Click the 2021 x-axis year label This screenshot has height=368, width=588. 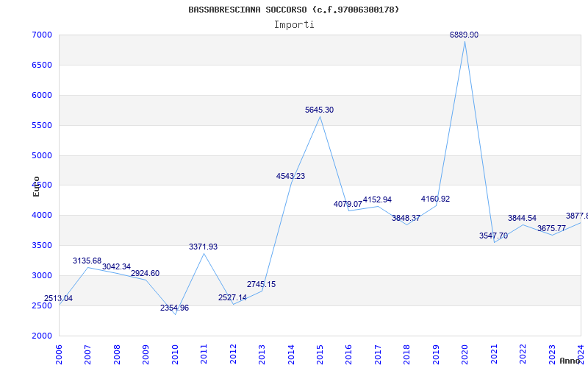click(x=494, y=355)
